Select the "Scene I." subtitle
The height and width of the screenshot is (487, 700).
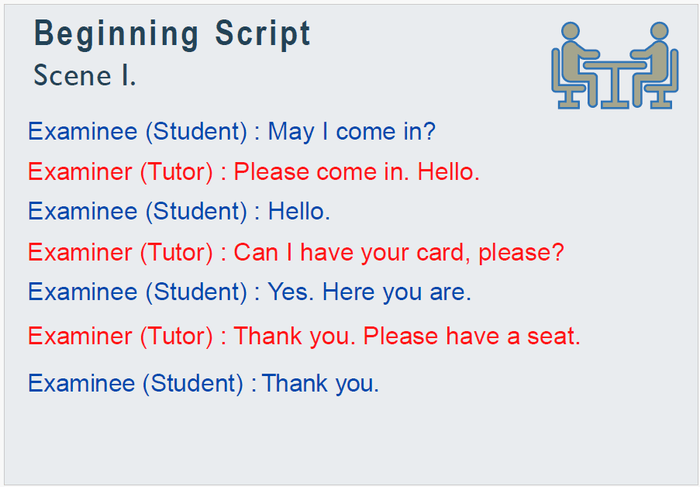click(85, 75)
